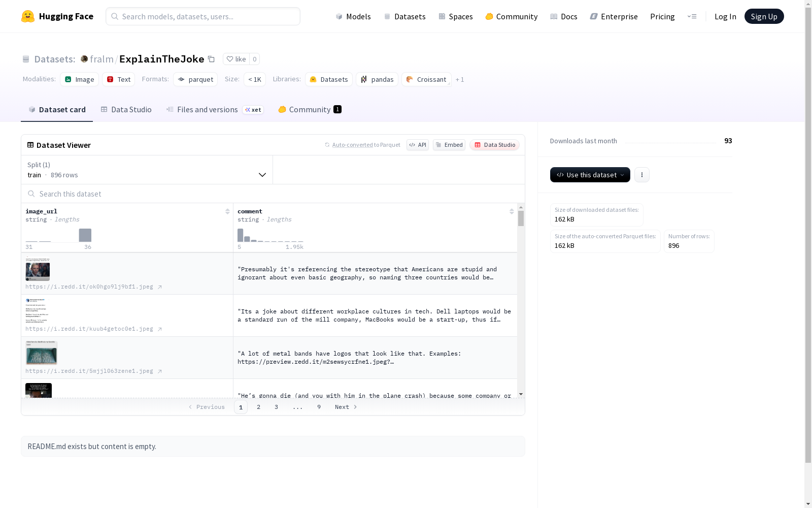Click the page scrollbar down arrow

click(808, 504)
